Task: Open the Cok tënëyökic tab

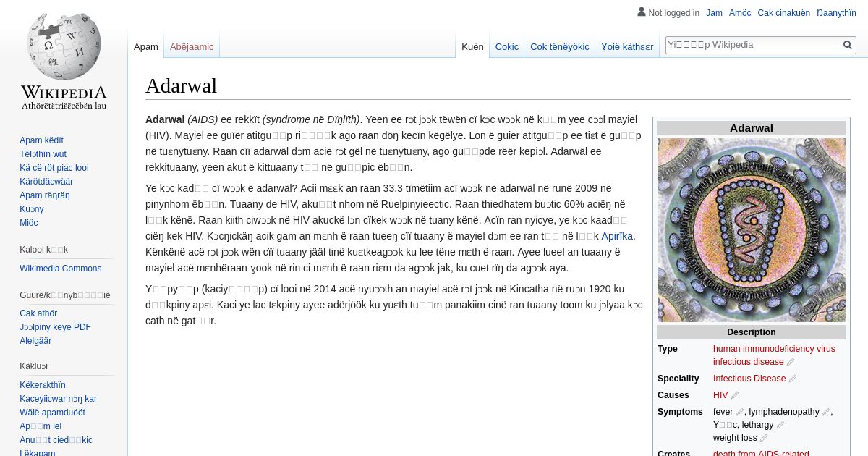Action: coord(560,46)
